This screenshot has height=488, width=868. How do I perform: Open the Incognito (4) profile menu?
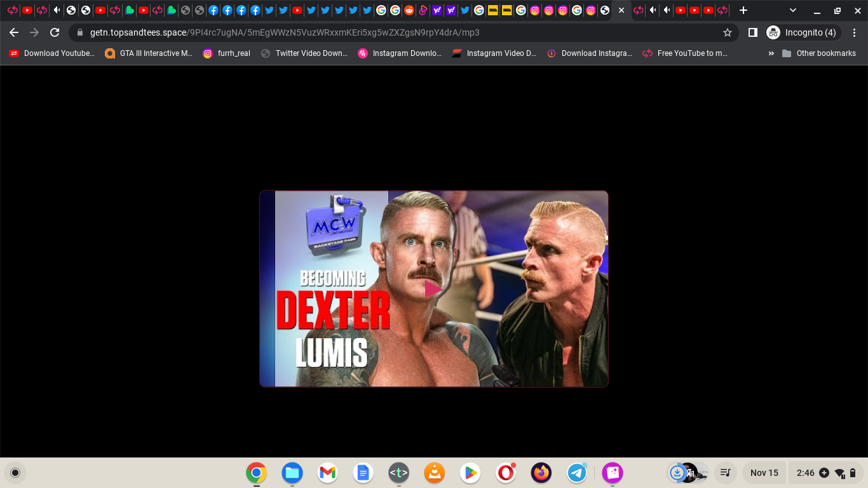[x=803, y=32]
